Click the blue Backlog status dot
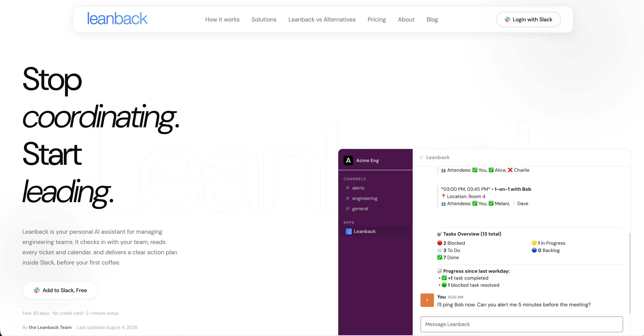 534,250
